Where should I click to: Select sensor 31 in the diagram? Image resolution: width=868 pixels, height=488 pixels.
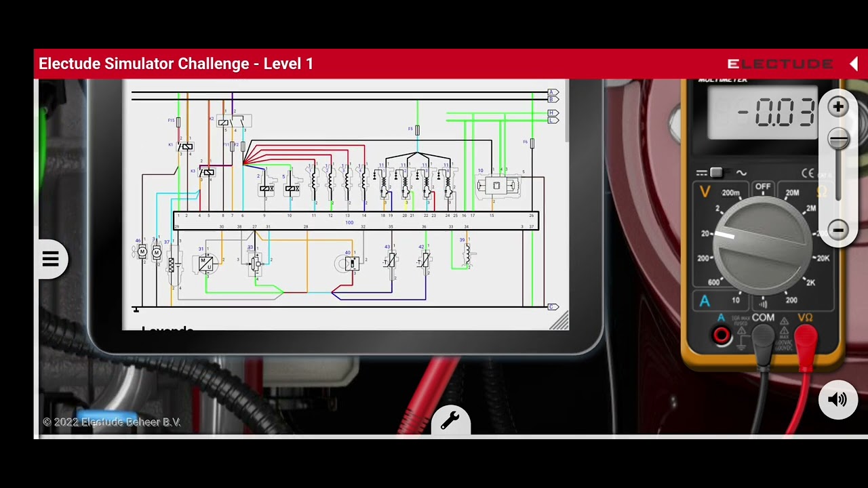tap(205, 263)
